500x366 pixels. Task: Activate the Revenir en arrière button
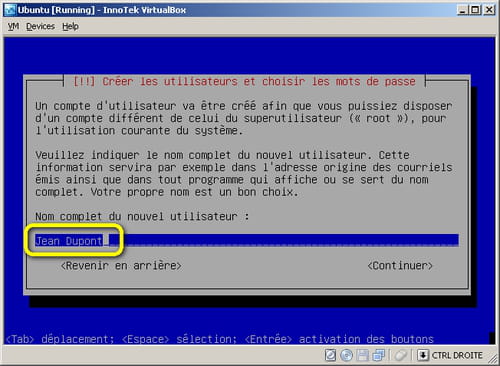point(121,266)
